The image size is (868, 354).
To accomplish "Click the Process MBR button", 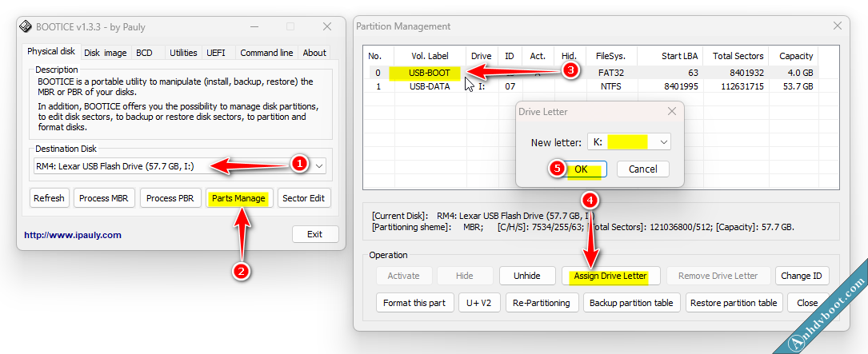I will 103,198.
